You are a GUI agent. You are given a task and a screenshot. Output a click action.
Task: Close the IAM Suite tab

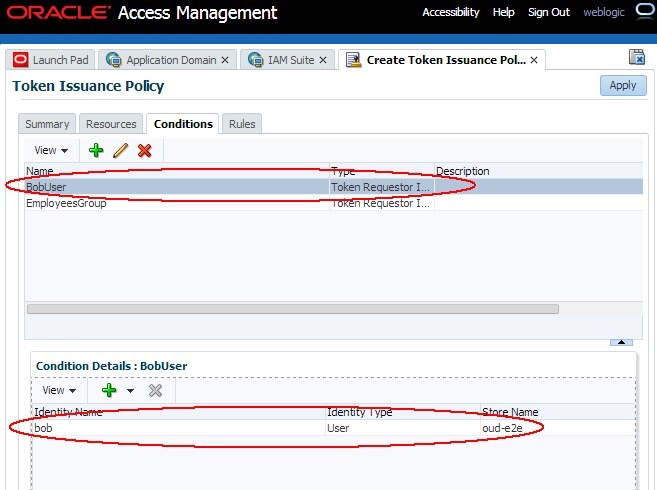pos(323,60)
